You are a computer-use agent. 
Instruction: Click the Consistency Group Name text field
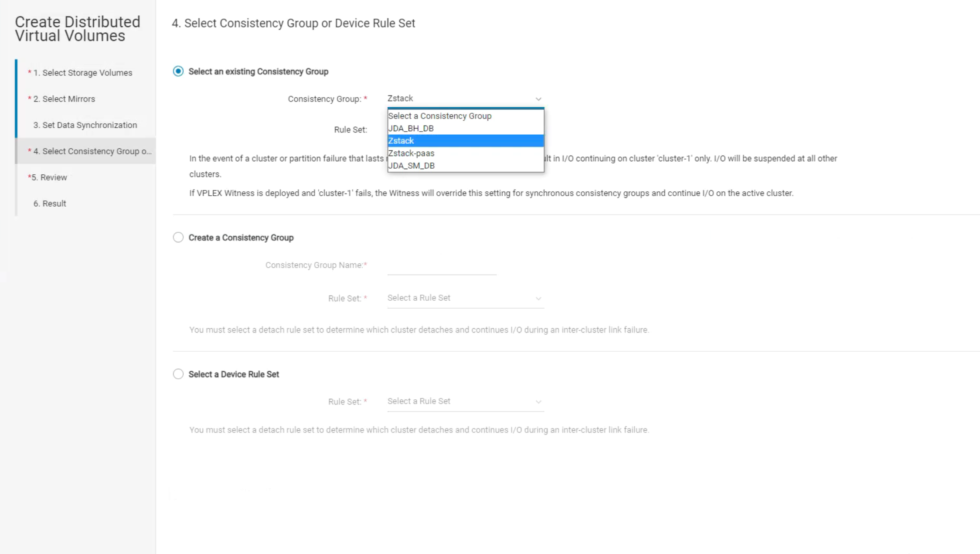441,265
